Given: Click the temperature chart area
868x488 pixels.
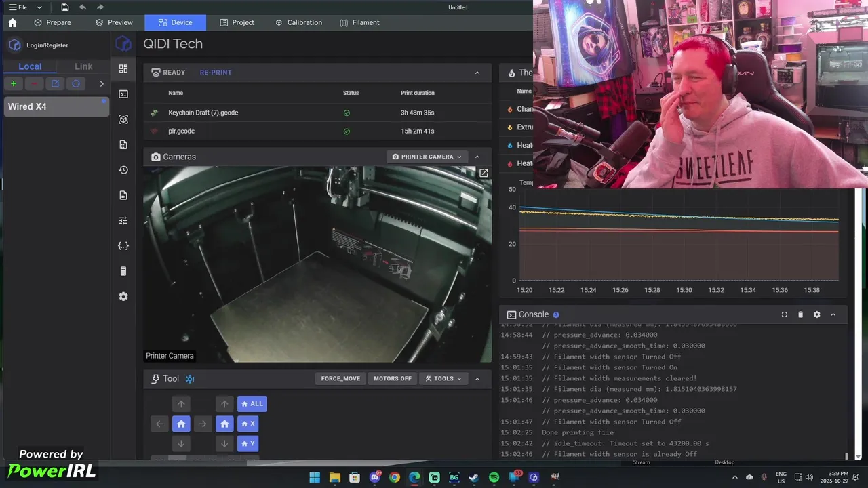Looking at the screenshot, I should coord(679,235).
